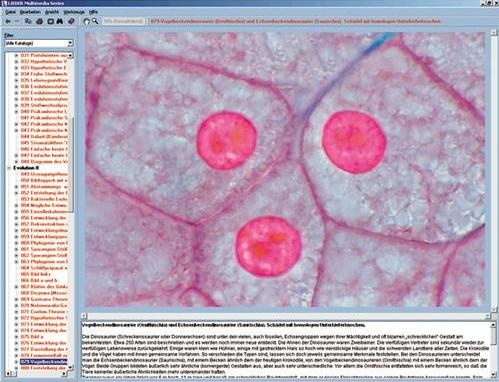Select the magnifier zoom tool
Image resolution: width=499 pixels, height=382 pixels.
point(95,21)
